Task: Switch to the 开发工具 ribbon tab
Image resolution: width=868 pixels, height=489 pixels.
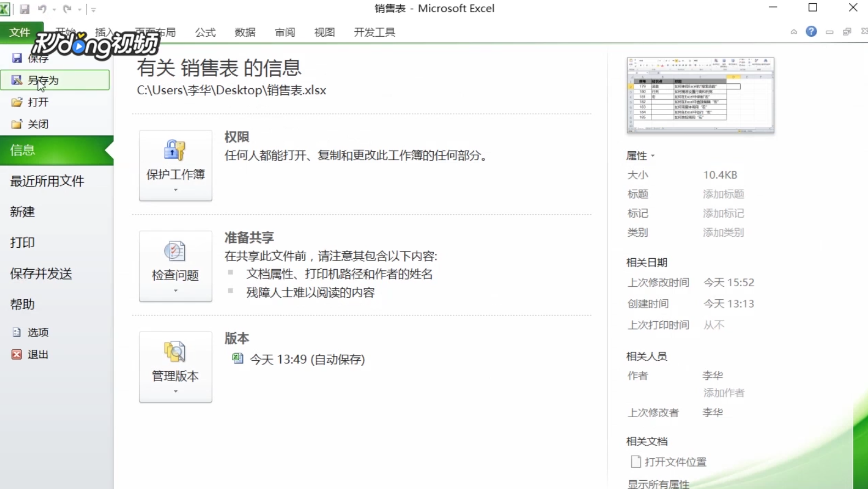Action: click(x=375, y=32)
